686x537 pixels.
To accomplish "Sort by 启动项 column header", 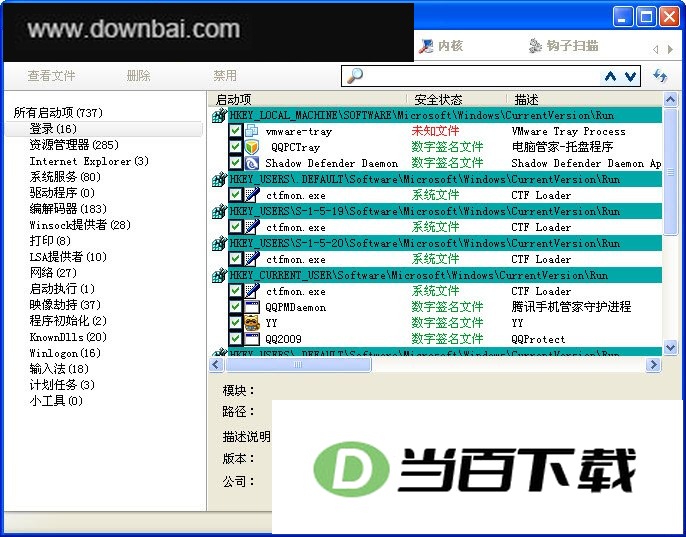I will 308,100.
